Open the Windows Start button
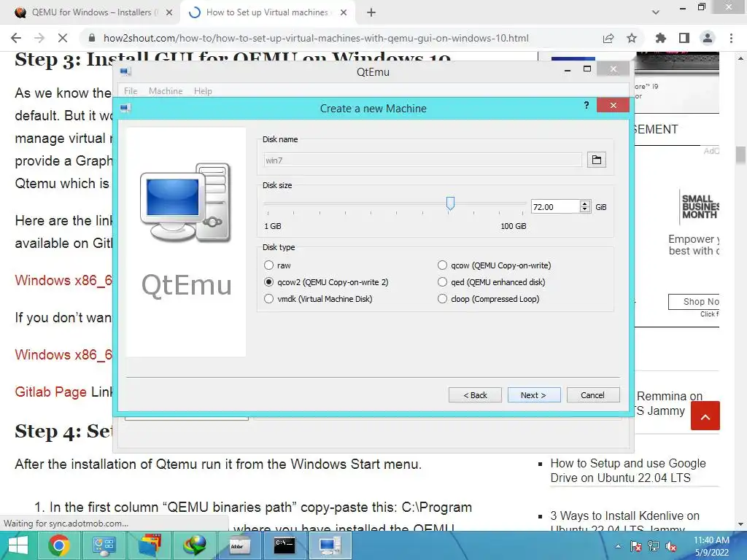747x560 pixels. [18, 545]
